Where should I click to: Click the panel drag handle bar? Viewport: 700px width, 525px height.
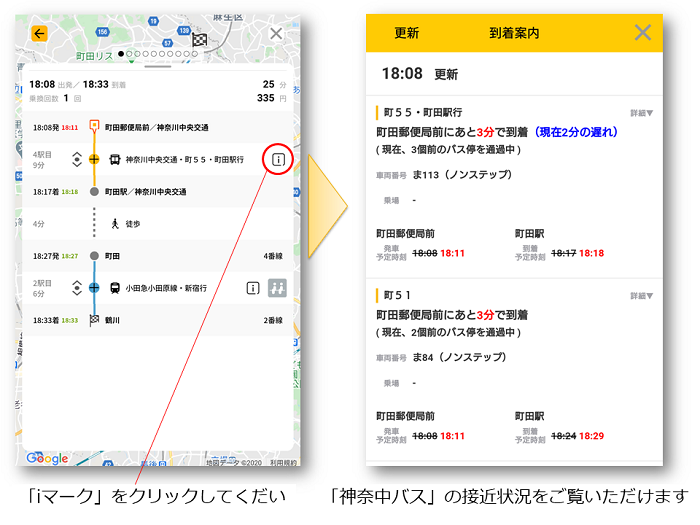tap(158, 67)
